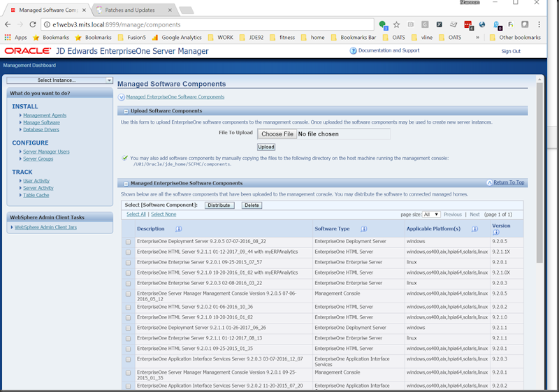The width and height of the screenshot is (559, 392).
Task: Click the Upload button
Action: (266, 147)
